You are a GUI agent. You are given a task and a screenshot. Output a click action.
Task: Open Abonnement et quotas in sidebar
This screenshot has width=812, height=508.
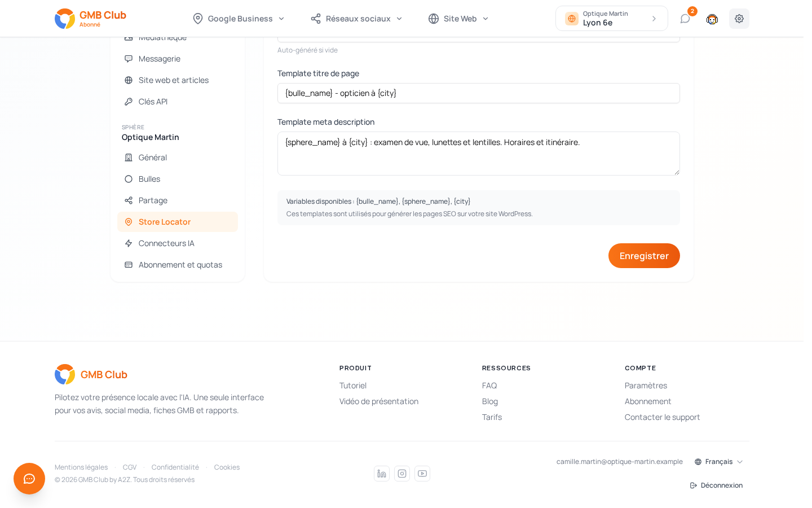(178, 265)
